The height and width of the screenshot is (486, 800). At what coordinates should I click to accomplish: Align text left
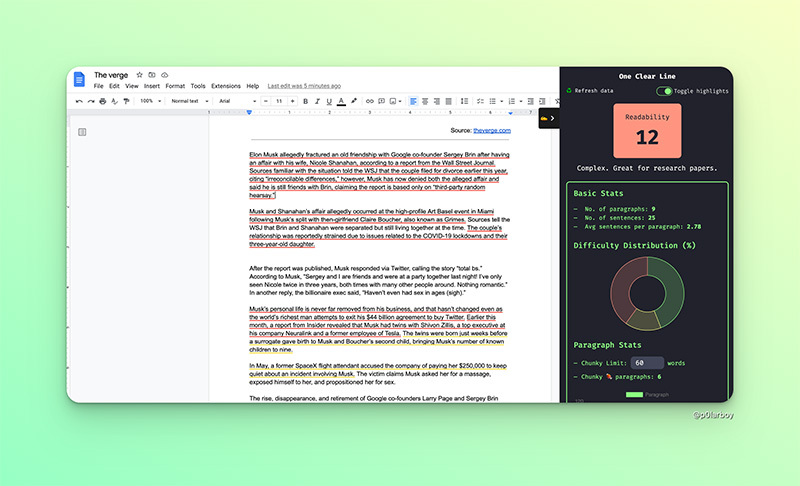(413, 101)
